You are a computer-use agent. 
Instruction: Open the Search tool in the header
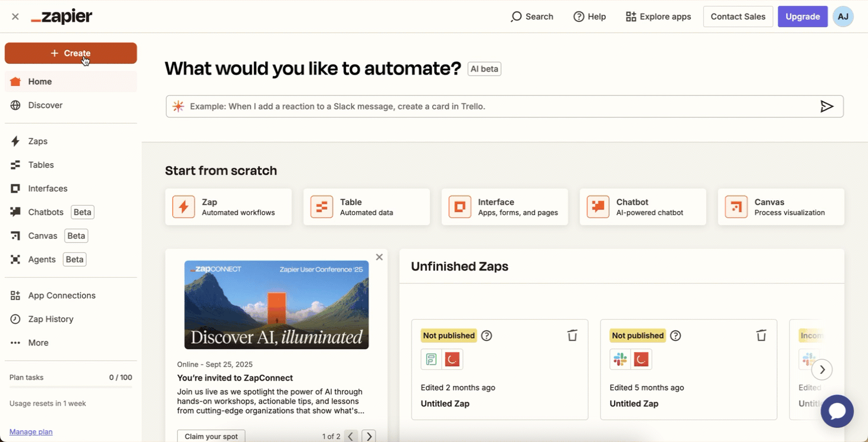tap(531, 17)
